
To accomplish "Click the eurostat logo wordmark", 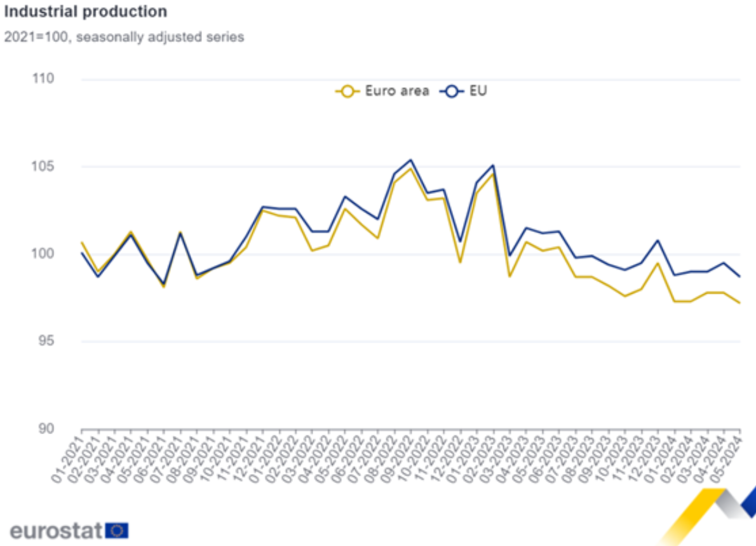I will pos(56,530).
